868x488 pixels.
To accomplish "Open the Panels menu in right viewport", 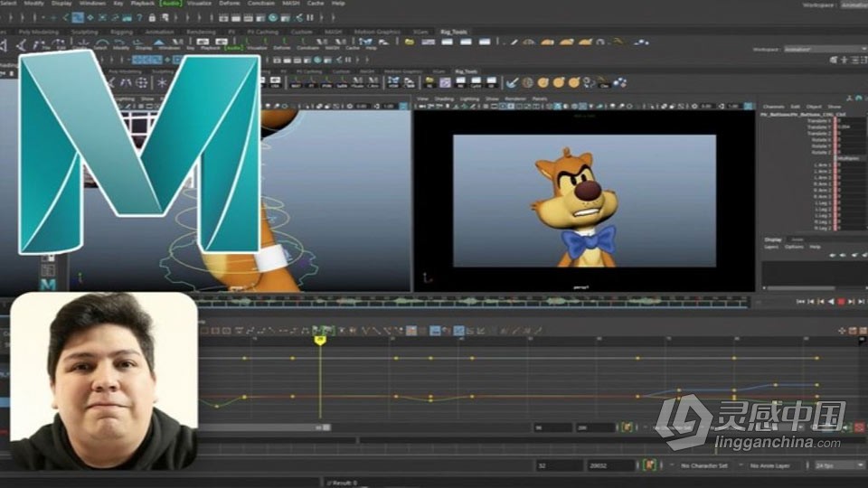I will click(x=539, y=99).
